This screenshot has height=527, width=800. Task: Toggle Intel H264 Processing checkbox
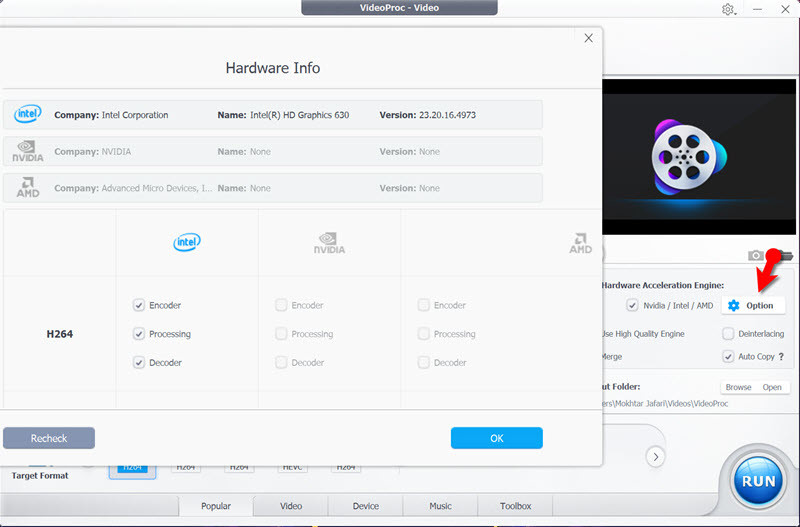tap(139, 334)
